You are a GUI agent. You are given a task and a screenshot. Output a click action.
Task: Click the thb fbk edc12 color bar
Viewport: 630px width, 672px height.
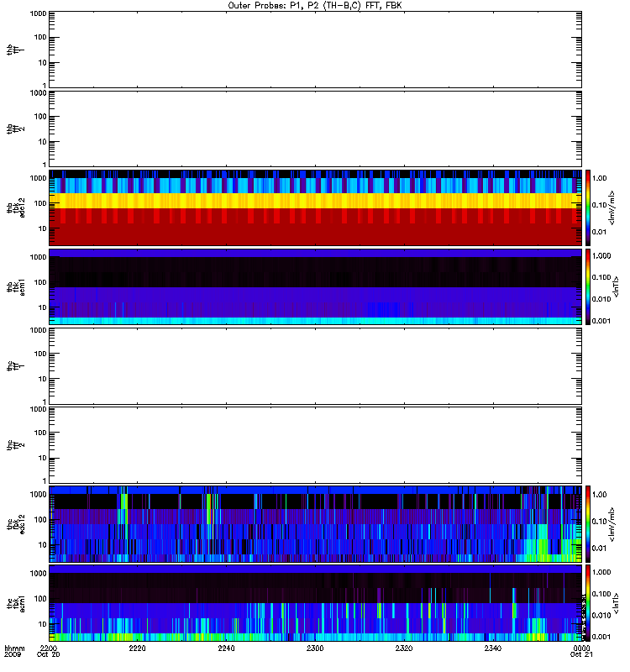click(x=588, y=207)
